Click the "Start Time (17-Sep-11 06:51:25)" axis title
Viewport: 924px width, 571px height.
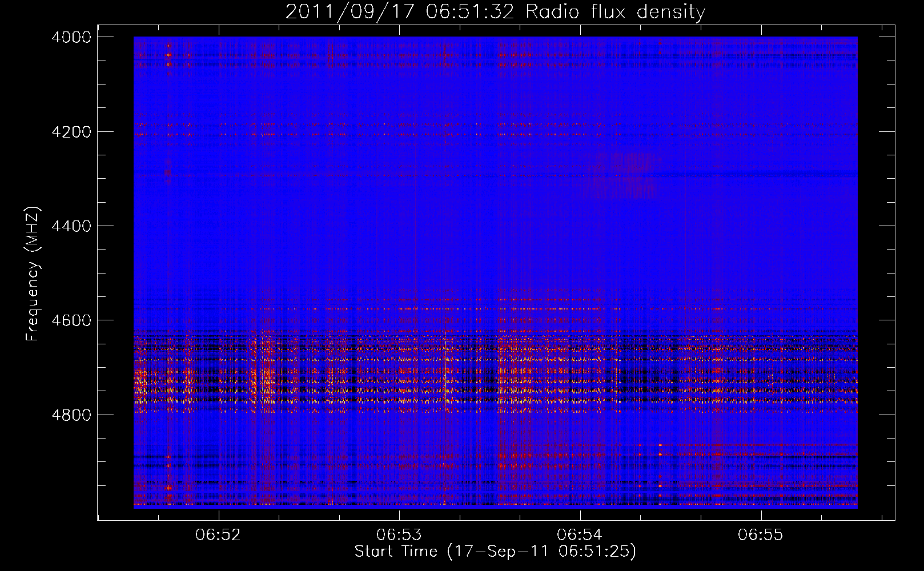(x=495, y=552)
